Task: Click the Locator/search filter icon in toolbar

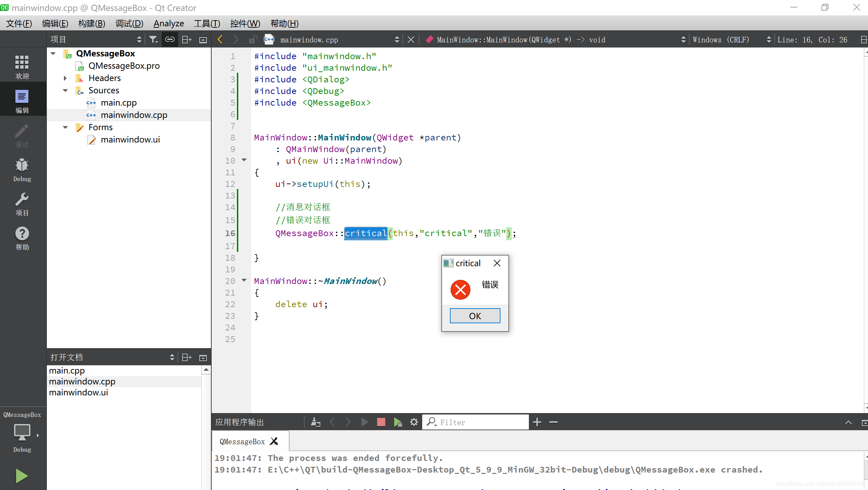Action: pyautogui.click(x=153, y=40)
